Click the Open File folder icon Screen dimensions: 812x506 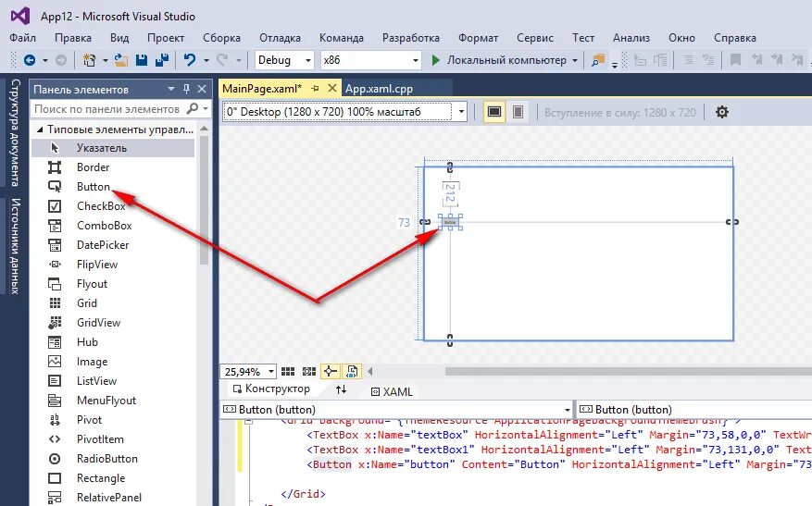(120, 60)
